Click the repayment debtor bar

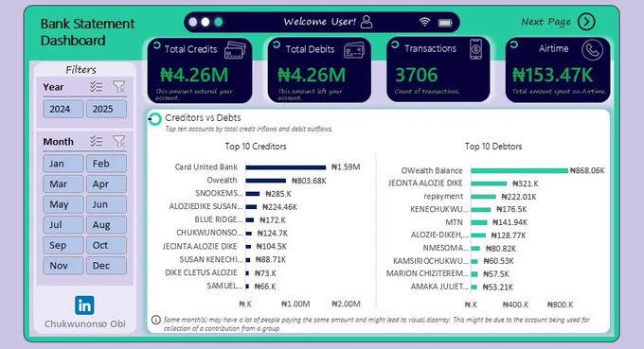pyautogui.click(x=483, y=197)
